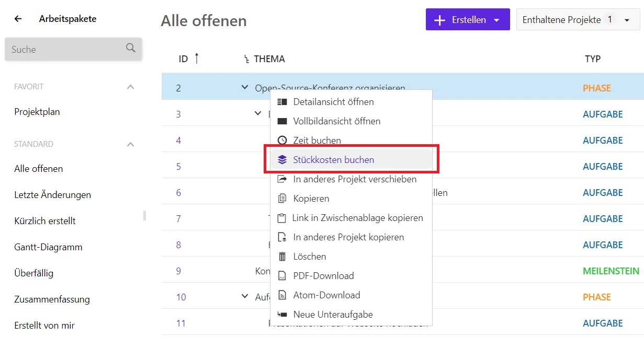Collapse the FAVORIT section
The image size is (644, 337).
pyautogui.click(x=130, y=87)
